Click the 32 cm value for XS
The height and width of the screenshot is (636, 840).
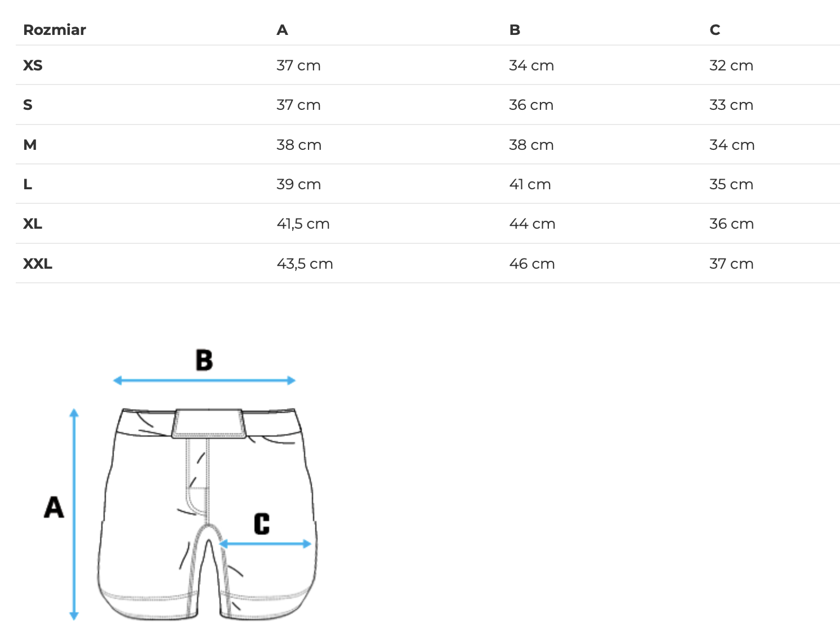731,65
